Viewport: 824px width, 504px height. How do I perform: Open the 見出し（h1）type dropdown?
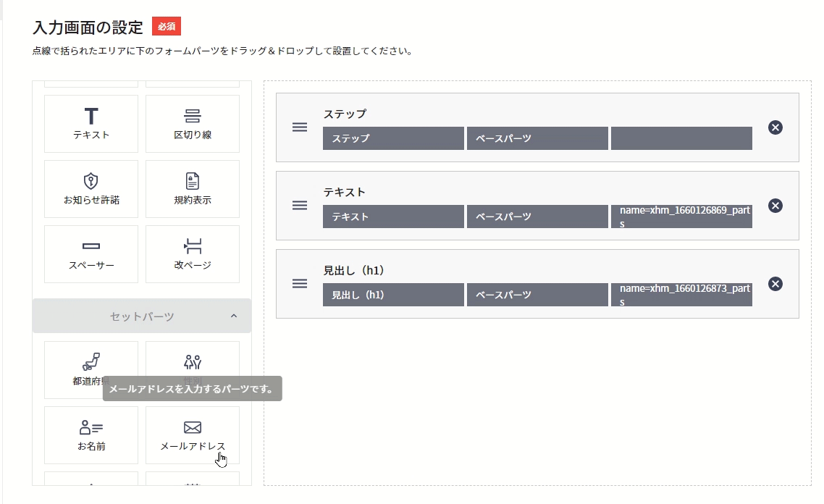click(x=392, y=294)
